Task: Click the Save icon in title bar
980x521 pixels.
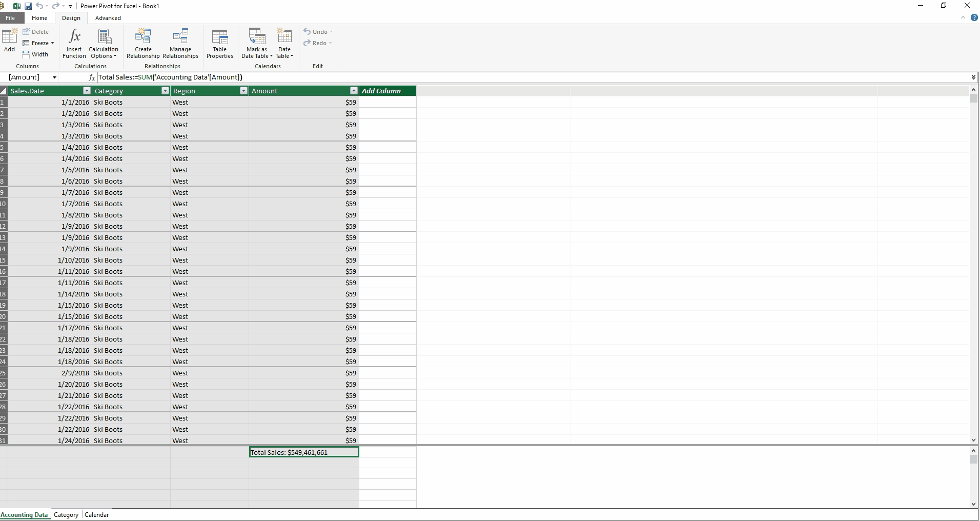Action: tap(28, 6)
